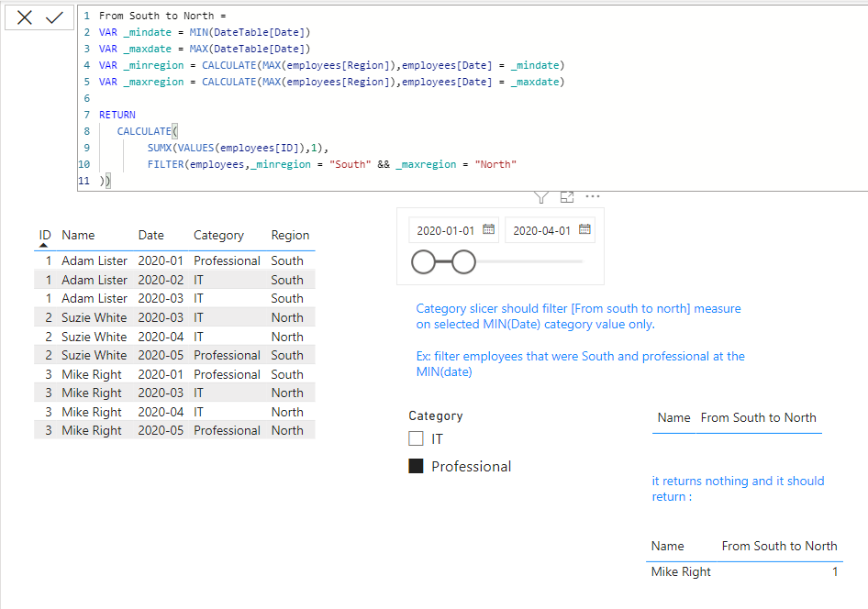
Task: Click the focus mode icon above the slicer
Action: click(567, 197)
